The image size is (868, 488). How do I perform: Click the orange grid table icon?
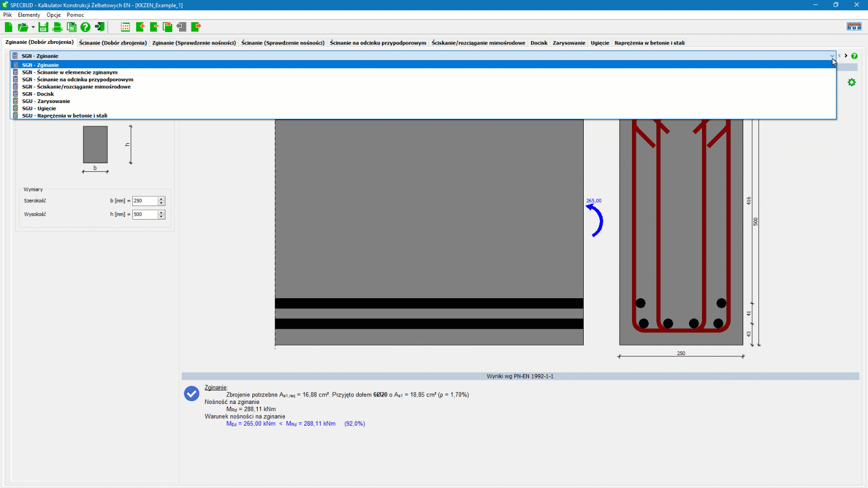(125, 27)
